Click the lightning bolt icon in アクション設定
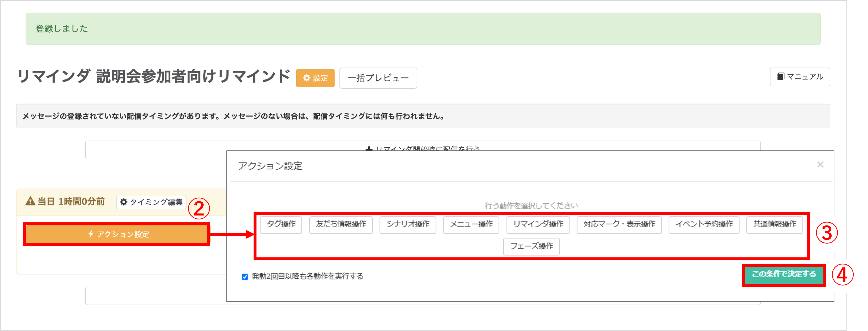 [91, 234]
